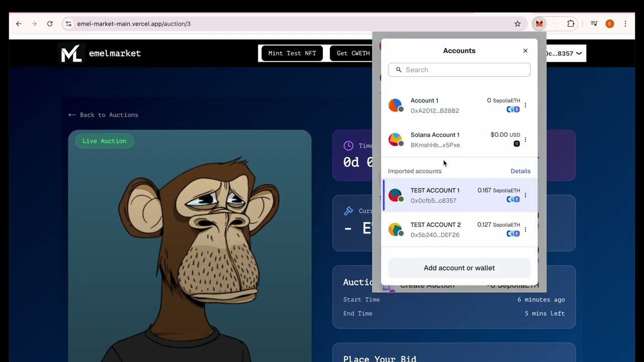Open options menu for TEST ACCOUNT 1
Screen dimensions: 644x362
[525, 195]
